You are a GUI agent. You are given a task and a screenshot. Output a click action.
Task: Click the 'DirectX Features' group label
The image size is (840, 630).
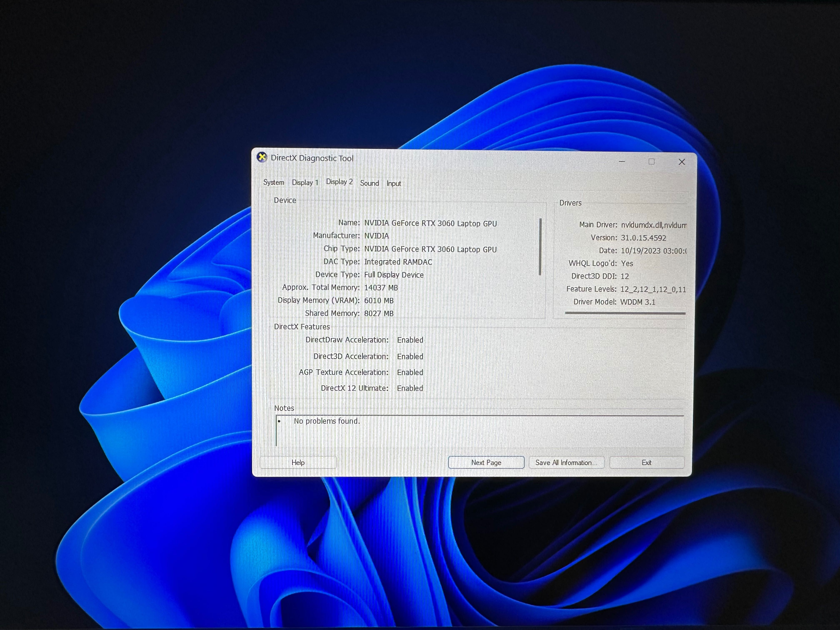(x=302, y=327)
